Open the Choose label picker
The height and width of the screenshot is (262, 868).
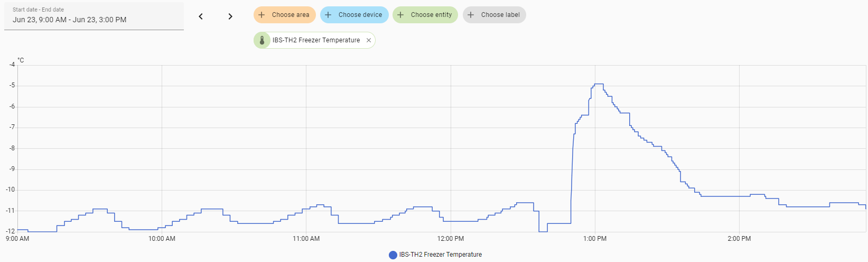coord(494,15)
